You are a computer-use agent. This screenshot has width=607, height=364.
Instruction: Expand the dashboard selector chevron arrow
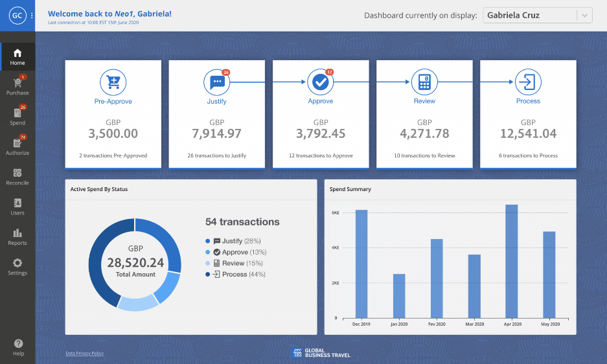(x=584, y=16)
